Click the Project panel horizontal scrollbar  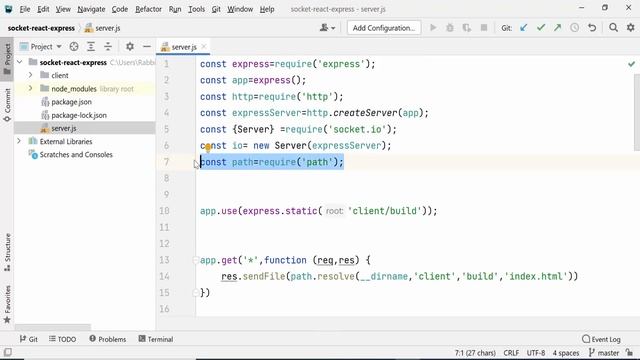pos(53,327)
